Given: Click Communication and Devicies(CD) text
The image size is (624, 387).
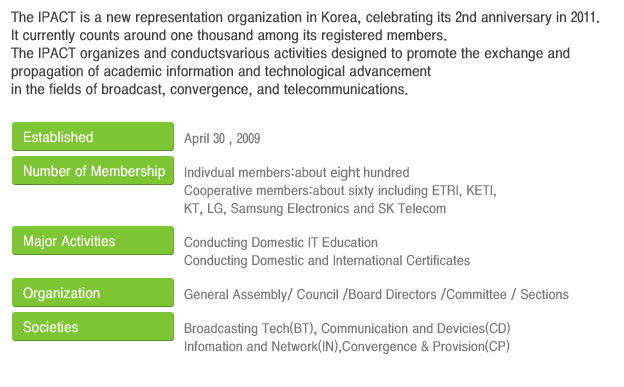Looking at the screenshot, I should pos(416,328).
